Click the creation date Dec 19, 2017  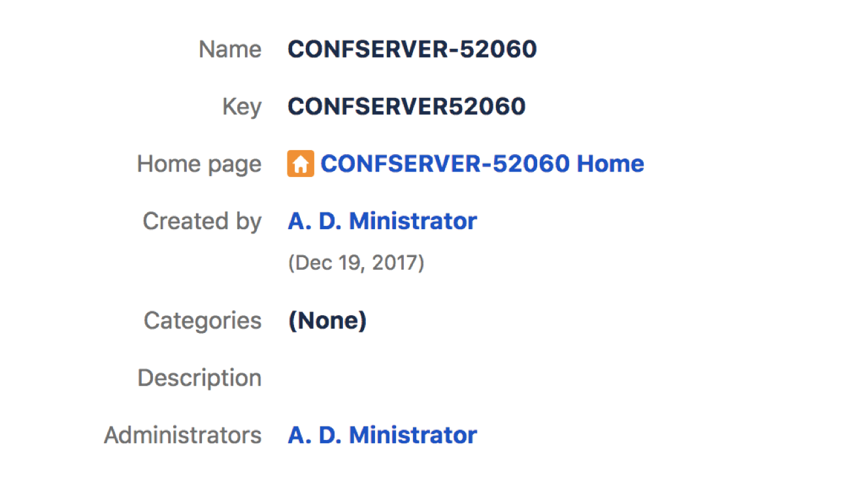click(356, 263)
